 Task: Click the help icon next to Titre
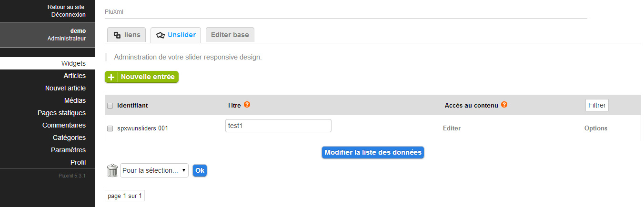pos(247,105)
